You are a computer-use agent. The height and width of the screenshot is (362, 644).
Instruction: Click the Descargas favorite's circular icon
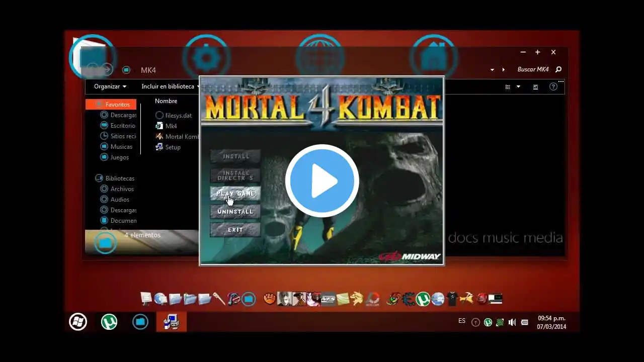[x=104, y=115]
